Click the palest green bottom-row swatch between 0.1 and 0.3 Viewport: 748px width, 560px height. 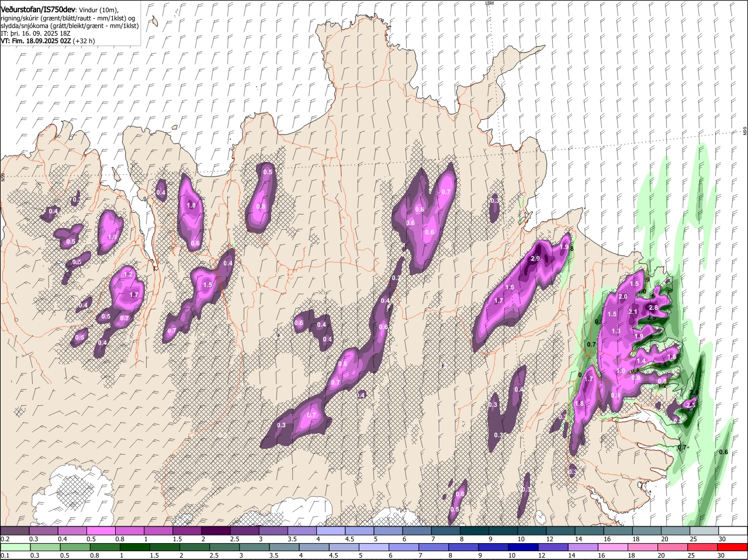pyautogui.click(x=15, y=547)
